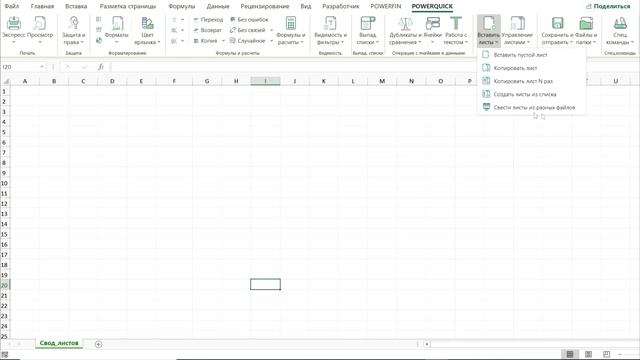Expand the Ячейки dropdown arrow
This screenshot has height=360, width=640.
pyautogui.click(x=433, y=42)
